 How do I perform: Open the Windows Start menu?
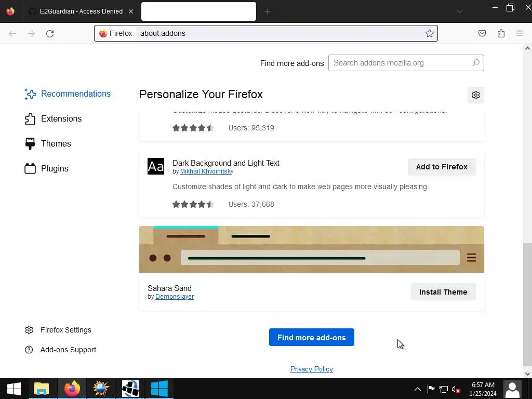click(x=14, y=389)
